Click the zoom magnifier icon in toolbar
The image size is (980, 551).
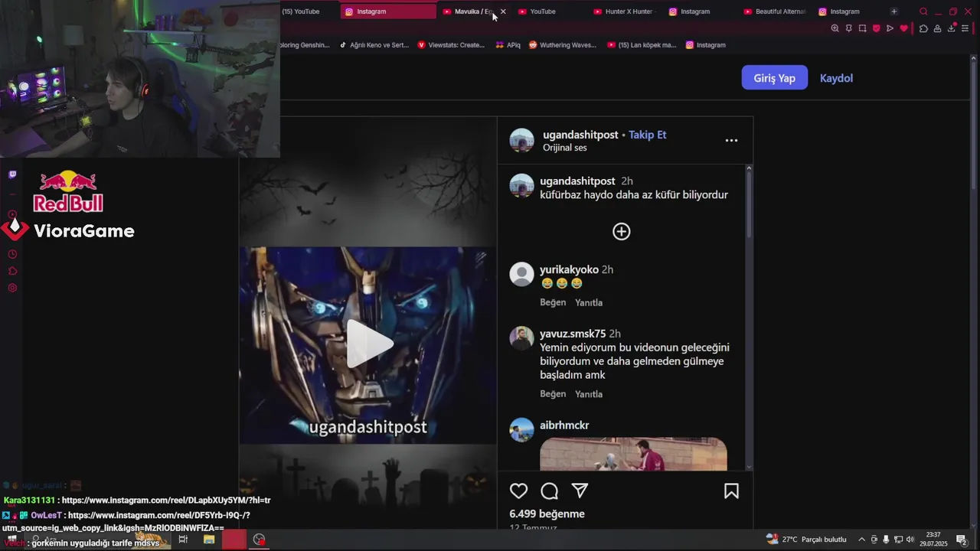pyautogui.click(x=835, y=28)
